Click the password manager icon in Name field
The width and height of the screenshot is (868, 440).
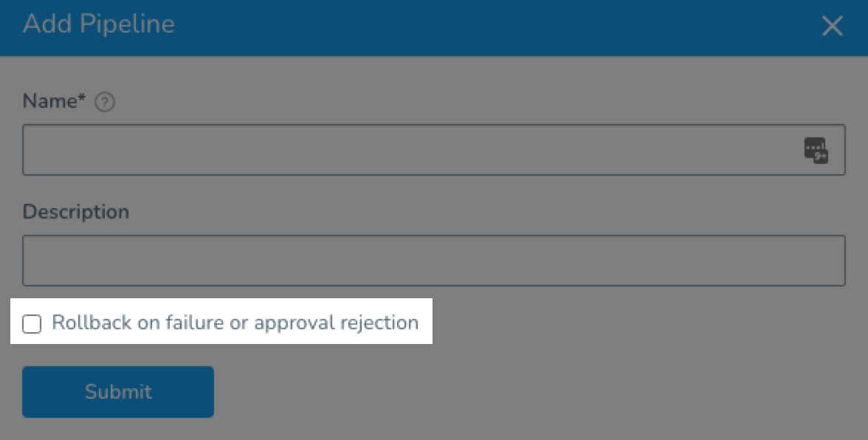[x=816, y=150]
